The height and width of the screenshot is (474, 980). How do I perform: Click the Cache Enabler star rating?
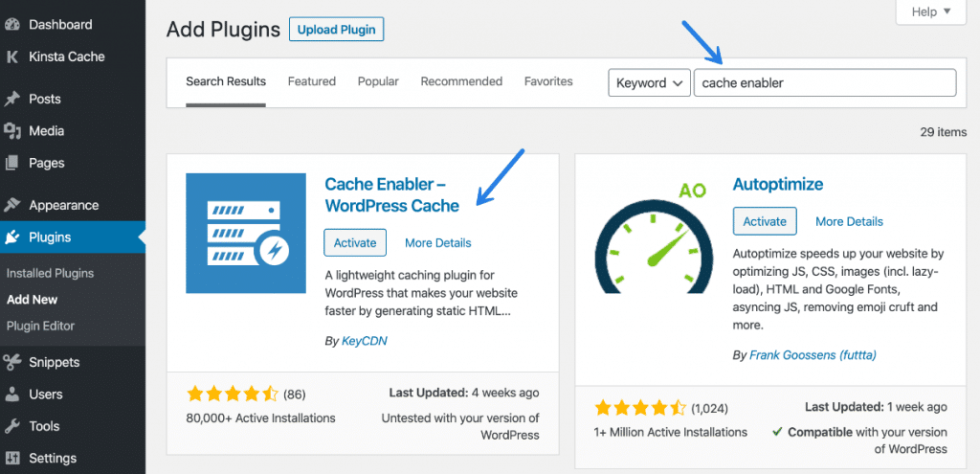pos(232,394)
